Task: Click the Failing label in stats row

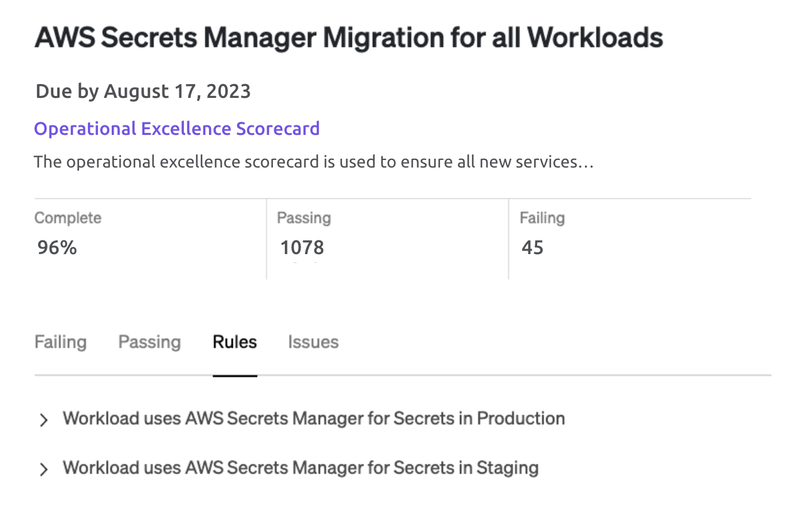Action: click(542, 218)
